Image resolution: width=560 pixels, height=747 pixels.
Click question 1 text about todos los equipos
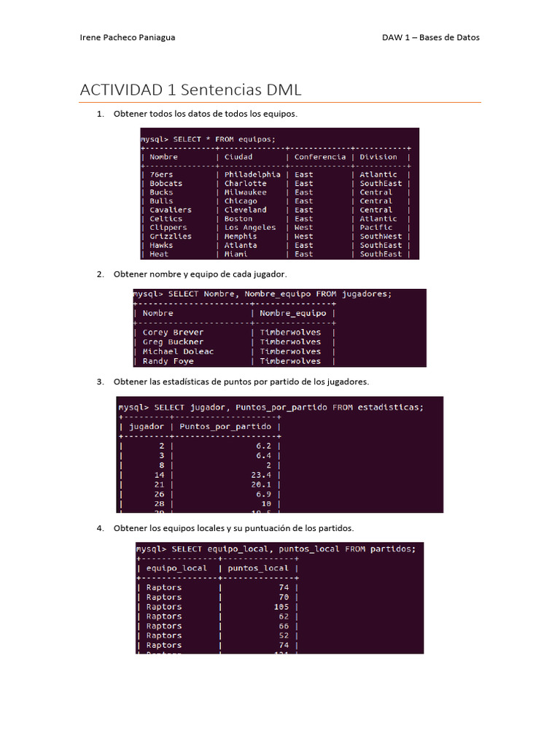[205, 114]
